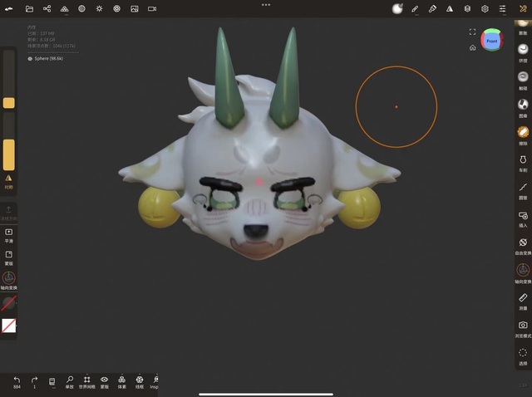The width and height of the screenshot is (532, 397).
Task: Click the yellow brush intensity slider
Action: 8,154
